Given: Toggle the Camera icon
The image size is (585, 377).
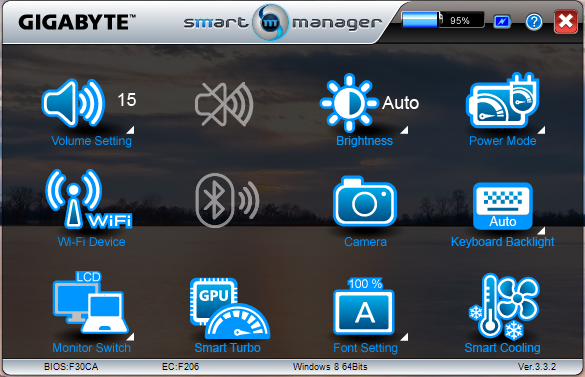Looking at the screenshot, I should [365, 201].
